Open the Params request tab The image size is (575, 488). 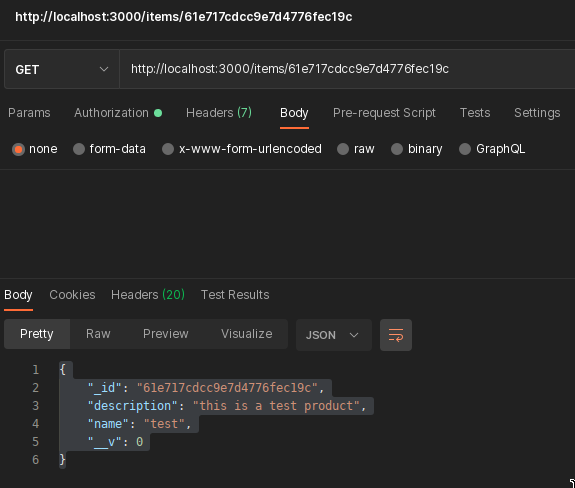tap(29, 113)
